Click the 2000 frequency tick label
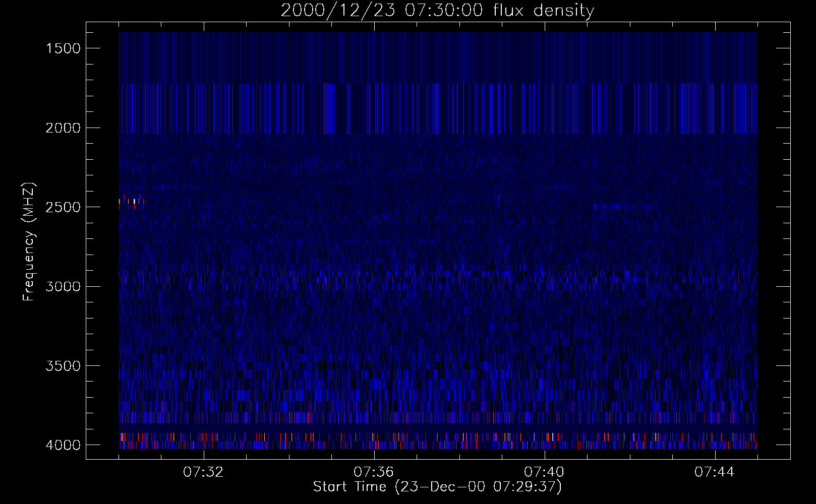The height and width of the screenshot is (504, 816). click(x=63, y=128)
